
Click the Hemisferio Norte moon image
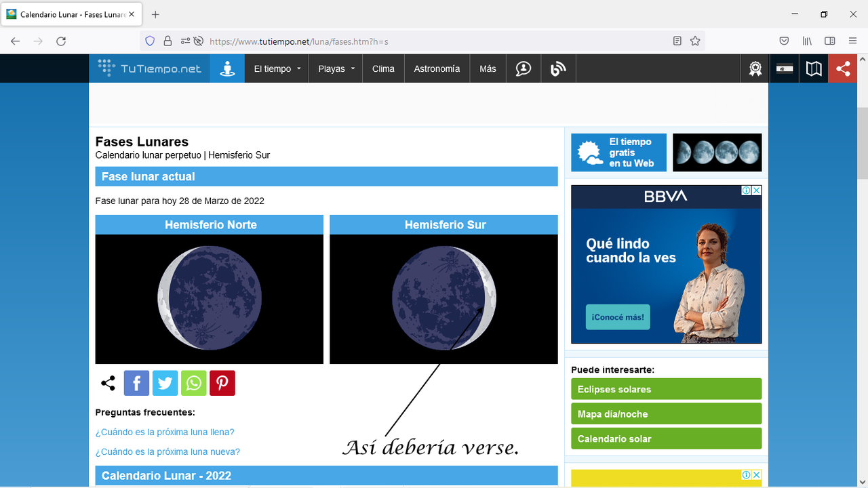[210, 299]
